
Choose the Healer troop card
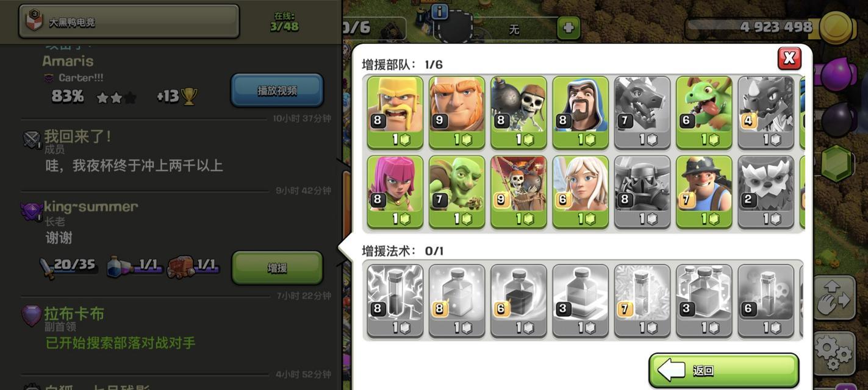pos(581,192)
